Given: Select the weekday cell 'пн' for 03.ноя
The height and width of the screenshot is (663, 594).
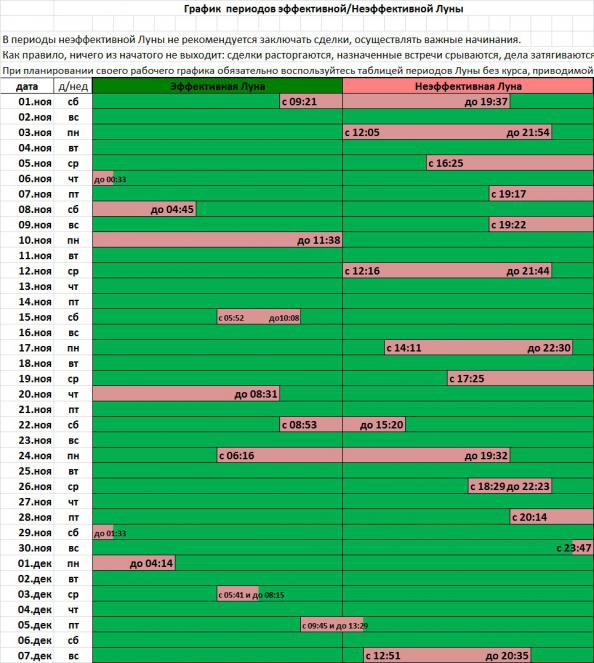Looking at the screenshot, I should pyautogui.click(x=73, y=132).
